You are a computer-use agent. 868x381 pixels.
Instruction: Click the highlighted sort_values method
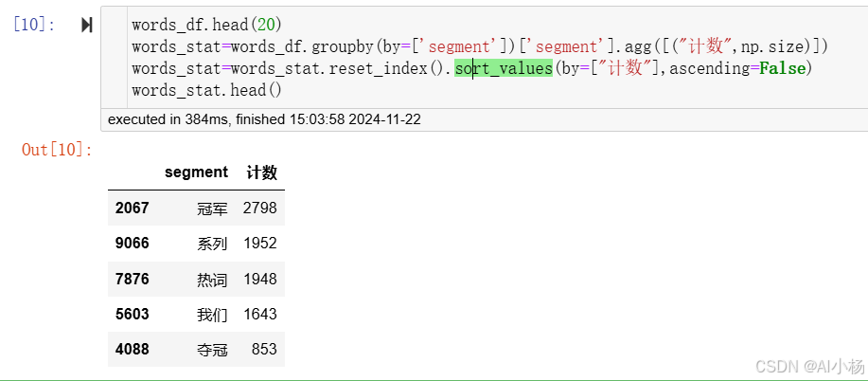tap(504, 68)
